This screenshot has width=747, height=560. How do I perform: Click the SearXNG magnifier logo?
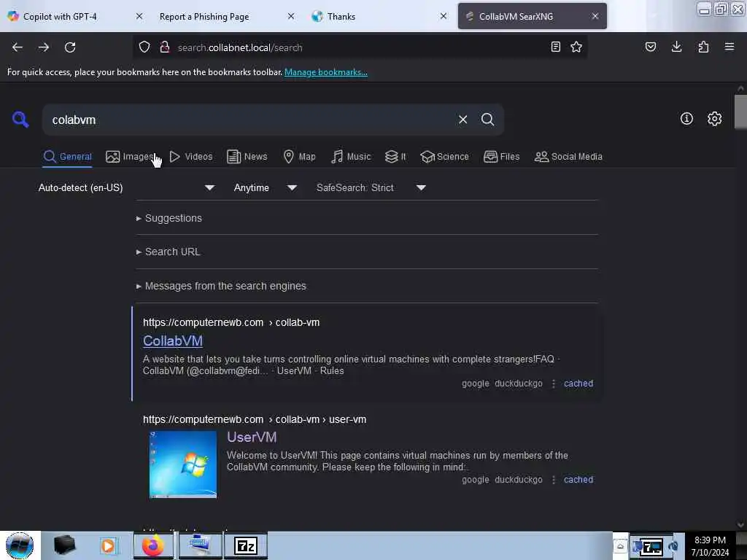[20, 119]
